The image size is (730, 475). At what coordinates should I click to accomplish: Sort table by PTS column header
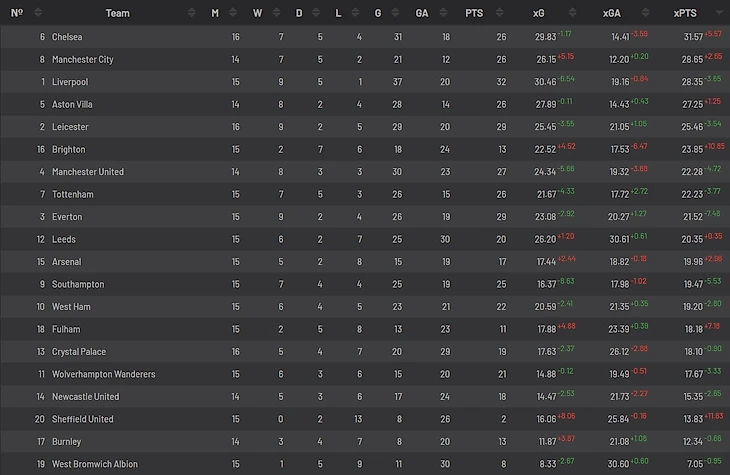click(474, 13)
